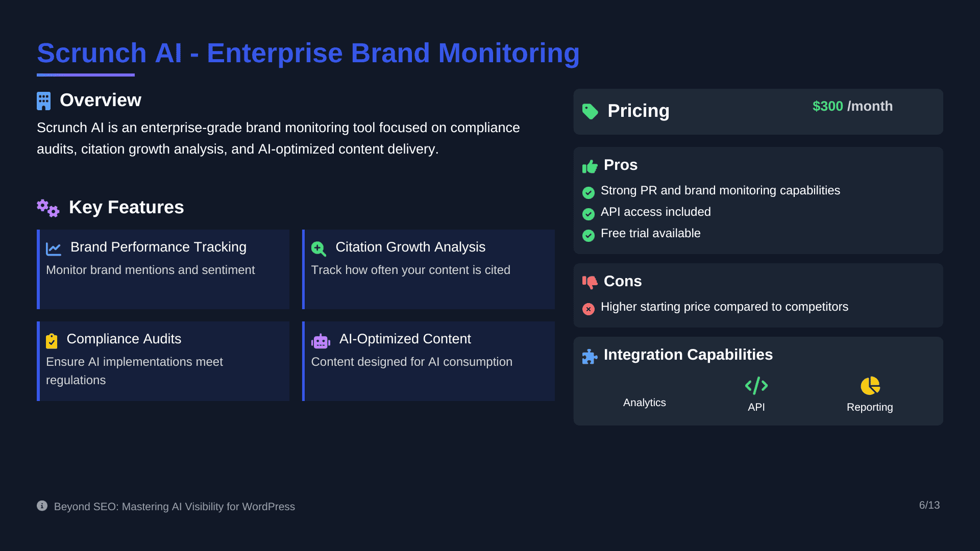Click the $300 /month price text
The height and width of the screenshot is (551, 980).
pos(852,106)
